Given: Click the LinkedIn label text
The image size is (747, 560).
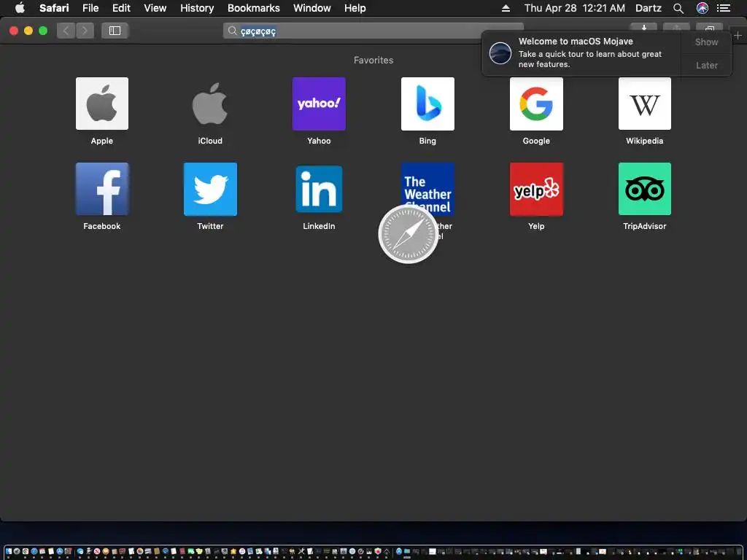Looking at the screenshot, I should pyautogui.click(x=319, y=226).
